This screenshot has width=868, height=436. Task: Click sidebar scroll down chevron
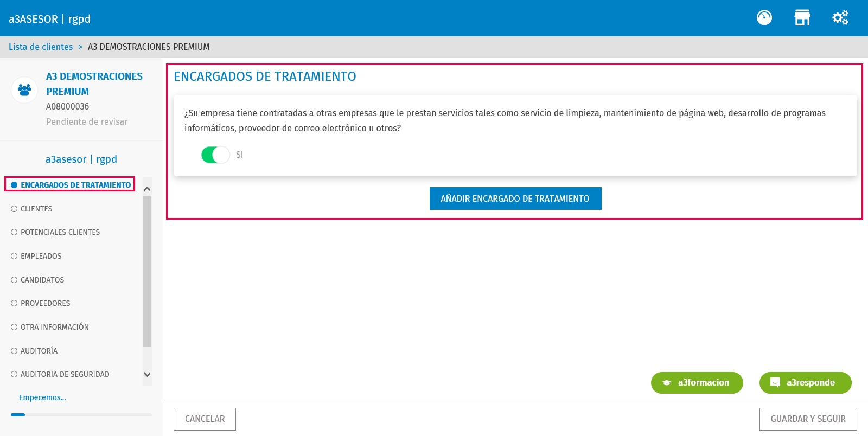point(147,374)
